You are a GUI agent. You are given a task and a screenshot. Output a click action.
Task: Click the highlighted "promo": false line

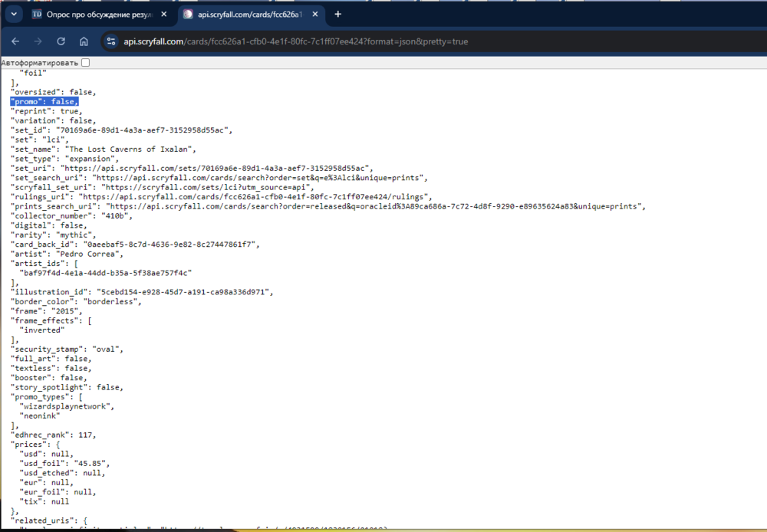(44, 101)
